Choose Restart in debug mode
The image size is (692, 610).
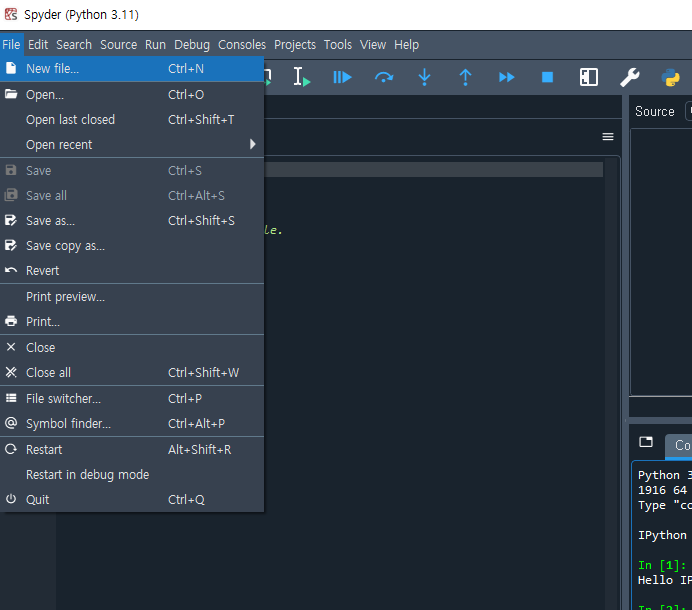(x=132, y=474)
